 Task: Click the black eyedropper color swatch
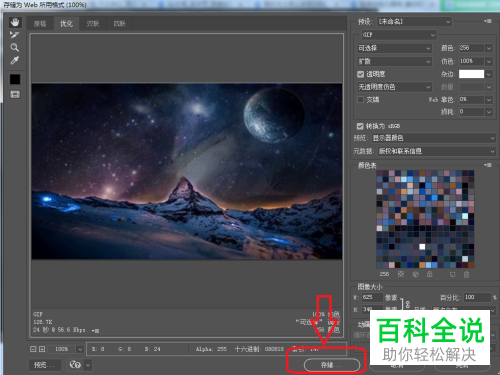[x=15, y=79]
